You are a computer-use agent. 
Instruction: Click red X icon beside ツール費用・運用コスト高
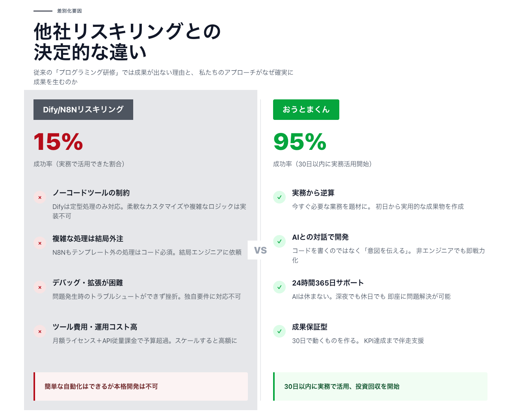[40, 332]
